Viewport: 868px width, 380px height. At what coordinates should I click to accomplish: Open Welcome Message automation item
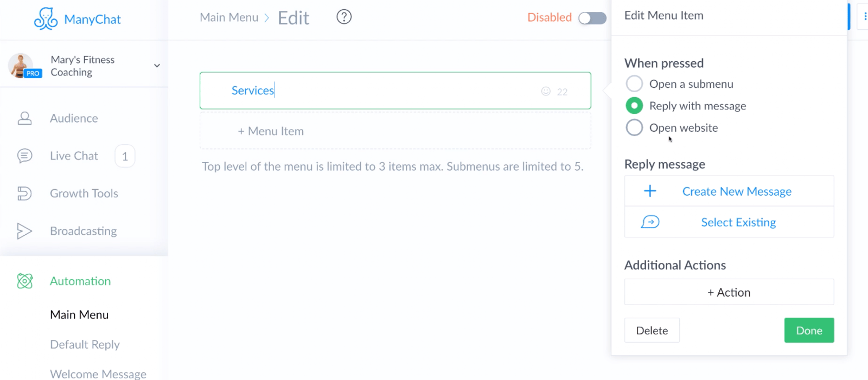pos(98,373)
